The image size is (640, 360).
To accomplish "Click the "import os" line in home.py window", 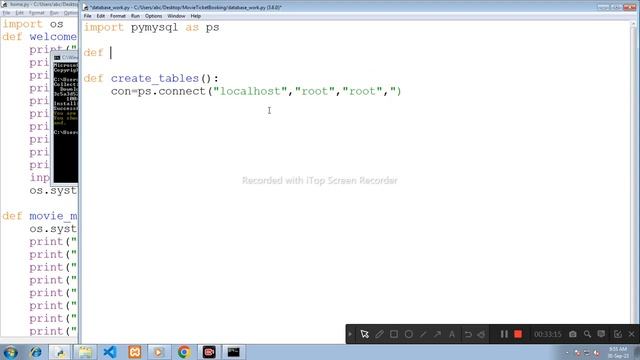I will 33,24.
